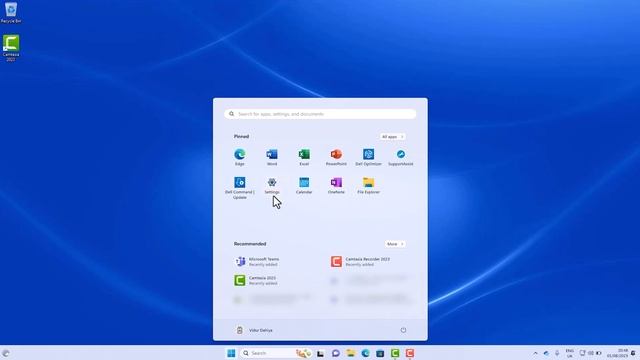Open the pinned Excel app
The image size is (640, 360).
pyautogui.click(x=304, y=157)
